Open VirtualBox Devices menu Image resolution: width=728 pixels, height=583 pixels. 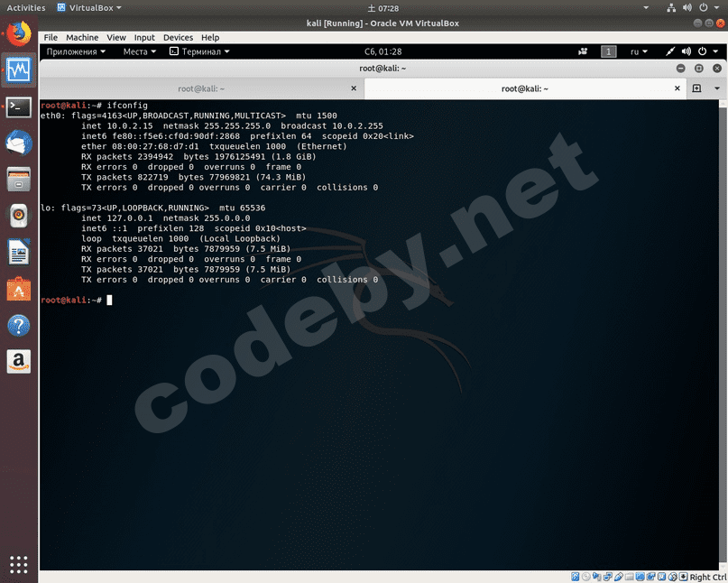click(x=178, y=38)
